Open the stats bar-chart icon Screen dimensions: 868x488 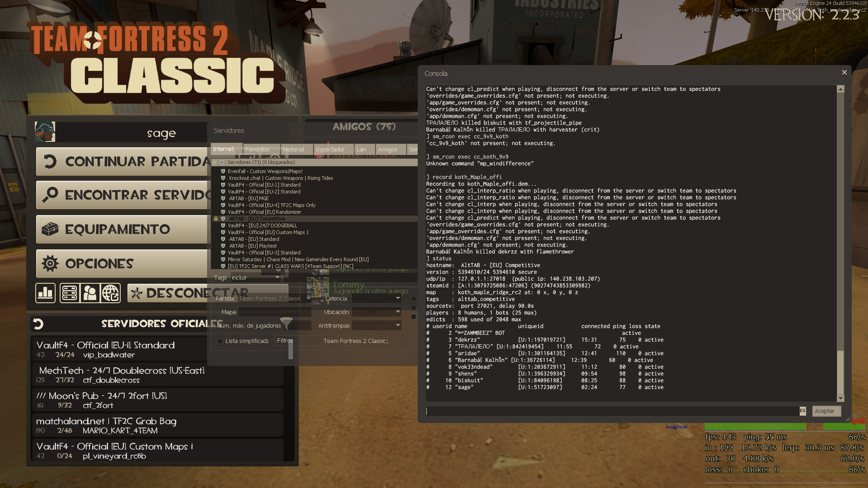(45, 293)
